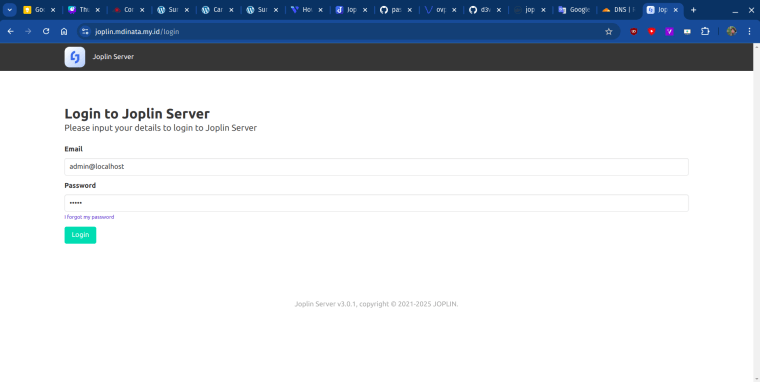Screen dimensions: 760x382
Task: Bookmark this page with the star
Action: [x=609, y=32]
